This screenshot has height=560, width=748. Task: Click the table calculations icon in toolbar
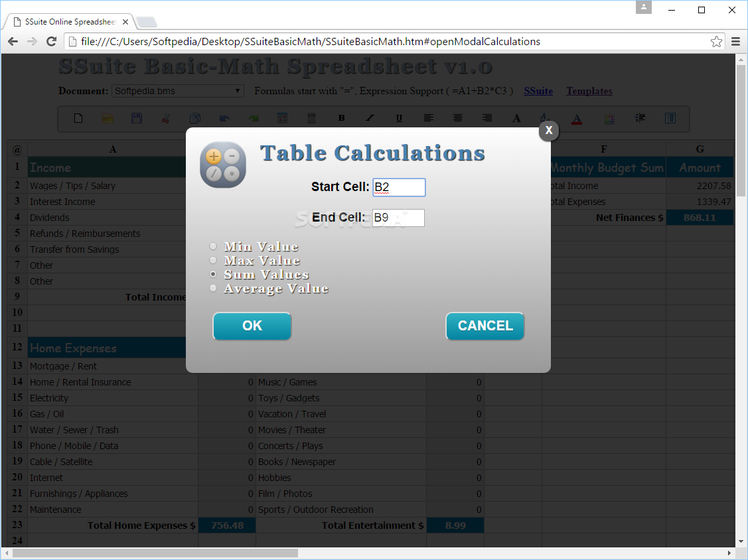click(x=282, y=118)
